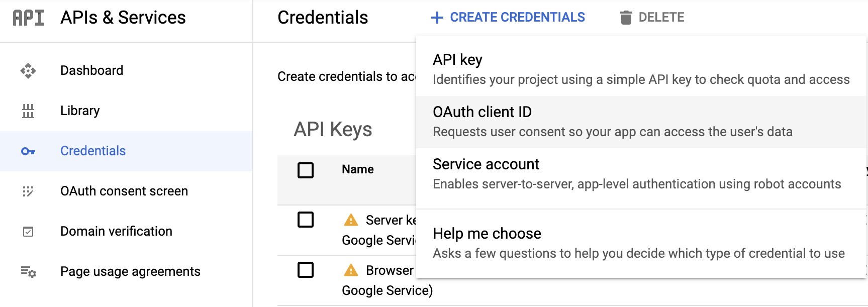
Task: Select the Library icon
Action: [x=28, y=111]
